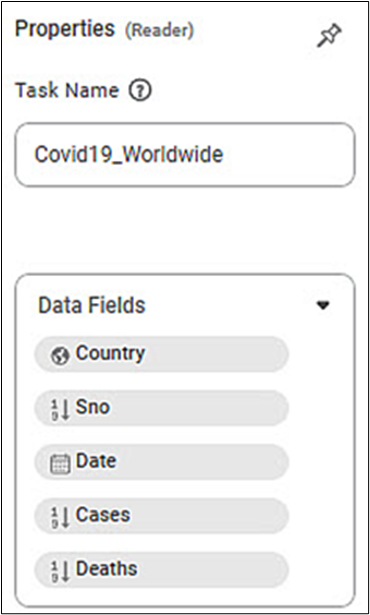Click empty space below task name field
The height and width of the screenshot is (615, 370).
coord(185,229)
